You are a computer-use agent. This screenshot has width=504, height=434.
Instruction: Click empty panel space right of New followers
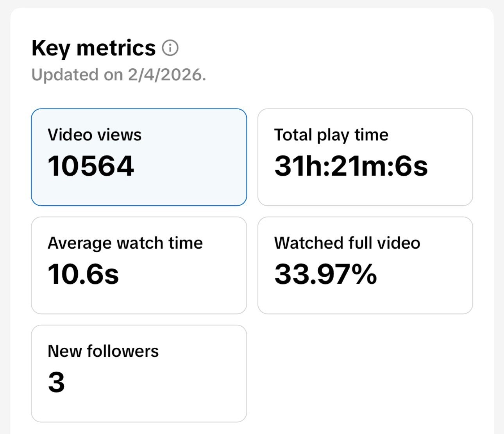[365, 374]
